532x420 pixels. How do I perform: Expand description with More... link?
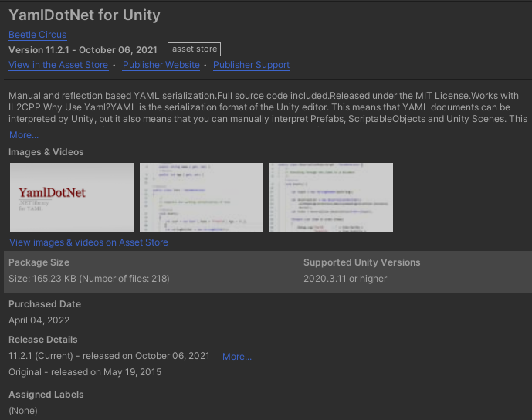pos(24,135)
